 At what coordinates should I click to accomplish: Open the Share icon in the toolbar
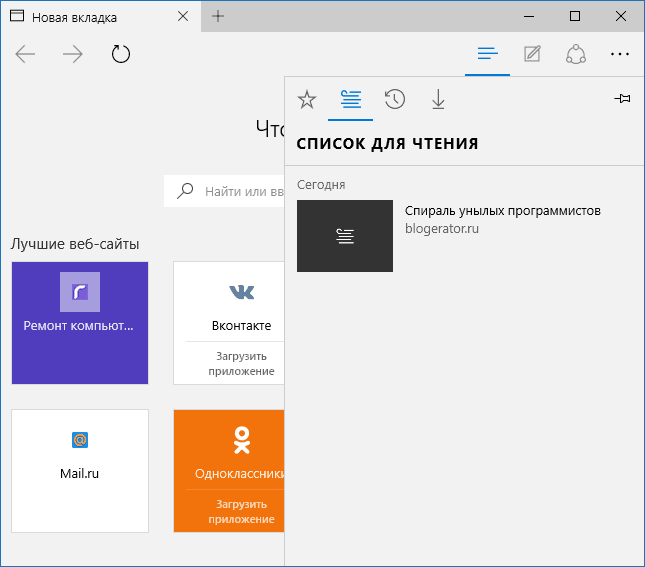tap(576, 54)
